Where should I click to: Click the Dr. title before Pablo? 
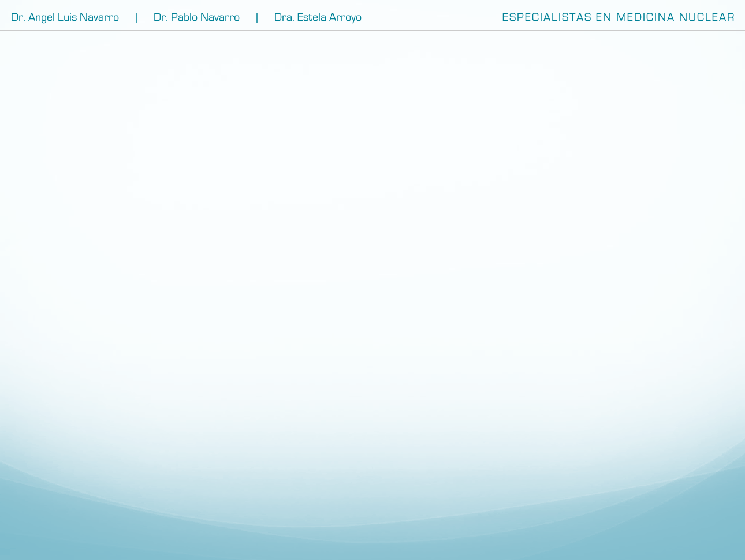pyautogui.click(x=161, y=17)
